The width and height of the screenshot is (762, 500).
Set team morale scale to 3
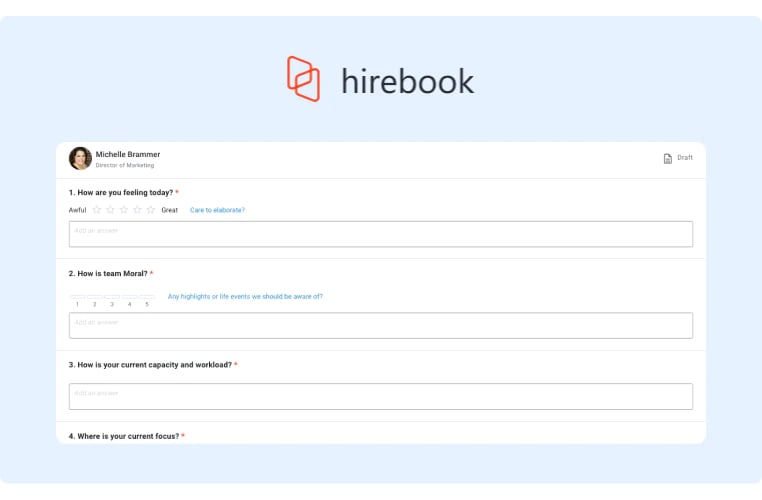coord(112,296)
